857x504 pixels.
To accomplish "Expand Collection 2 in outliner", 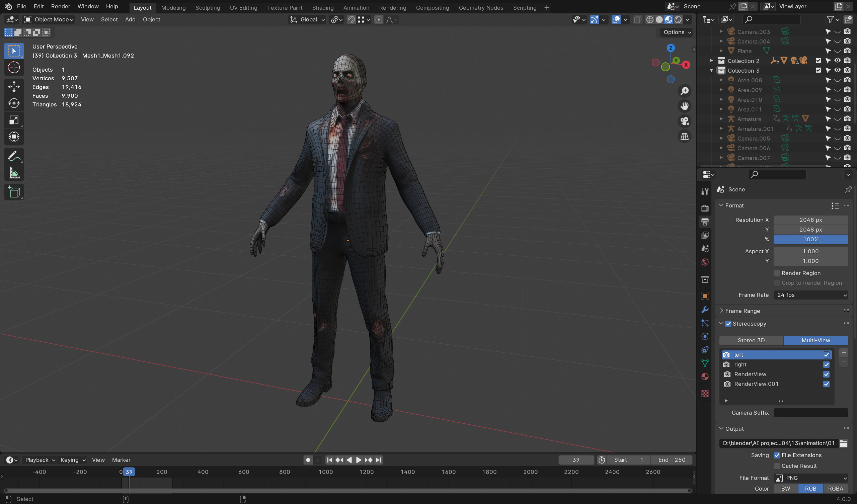I will tap(711, 61).
